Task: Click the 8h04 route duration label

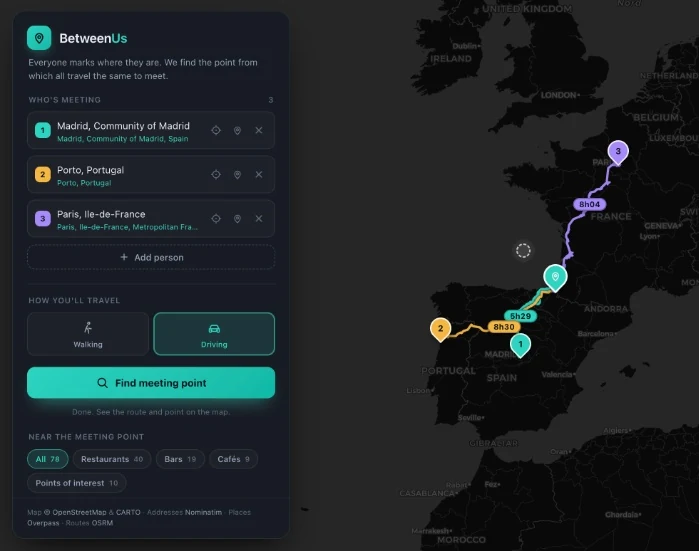Action: (x=589, y=204)
